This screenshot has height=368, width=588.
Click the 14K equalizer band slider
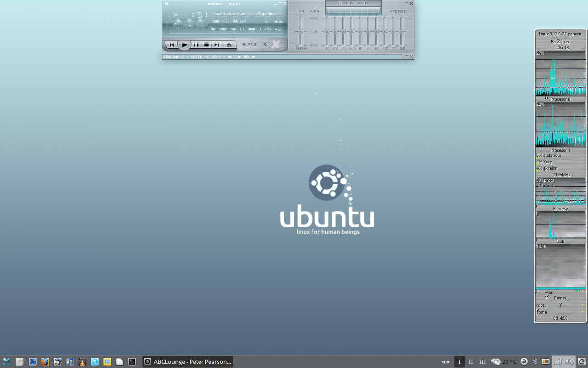tap(393, 31)
